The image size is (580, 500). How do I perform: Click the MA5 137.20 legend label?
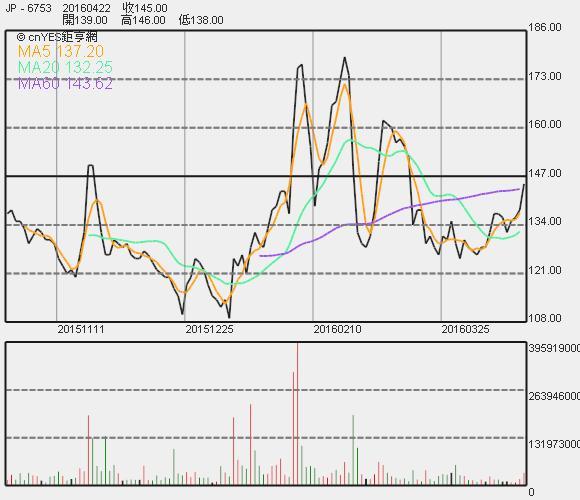[61, 51]
